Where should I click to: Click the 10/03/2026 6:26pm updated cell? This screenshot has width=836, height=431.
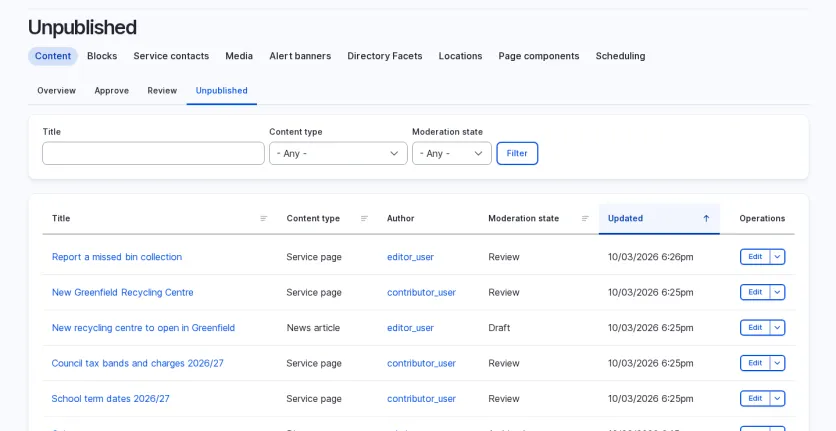click(x=650, y=257)
